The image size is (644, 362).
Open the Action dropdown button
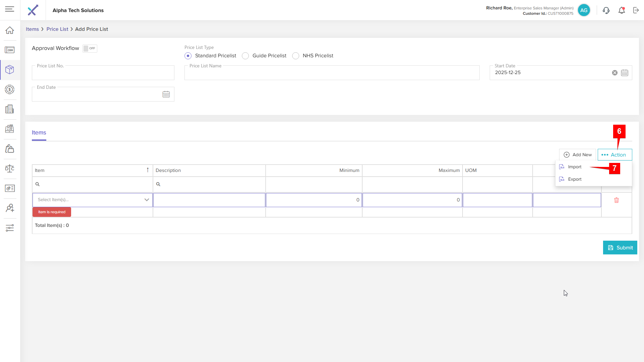click(x=614, y=155)
